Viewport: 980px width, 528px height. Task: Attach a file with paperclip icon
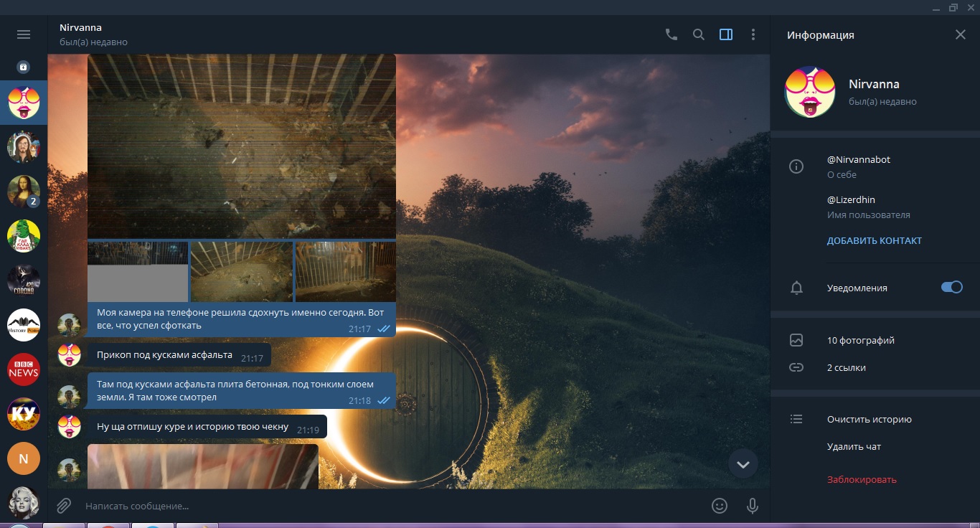[x=64, y=506]
